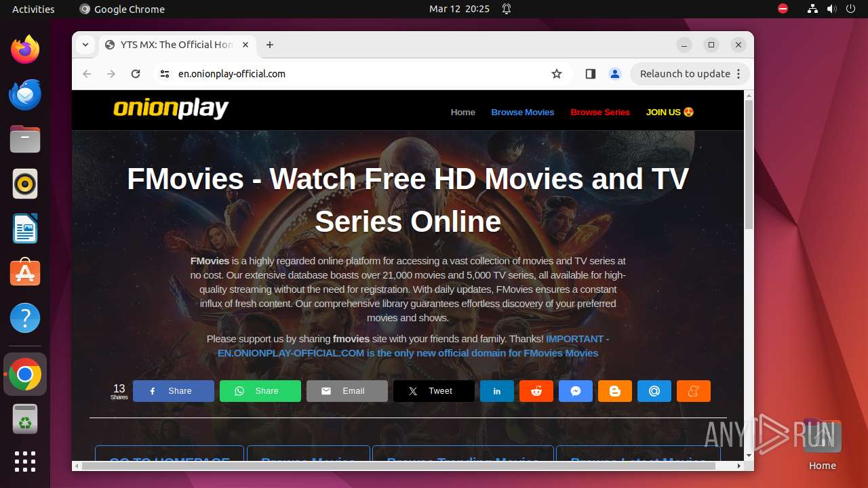Go back to previous page
The width and height of the screenshot is (868, 488).
pyautogui.click(x=87, y=74)
